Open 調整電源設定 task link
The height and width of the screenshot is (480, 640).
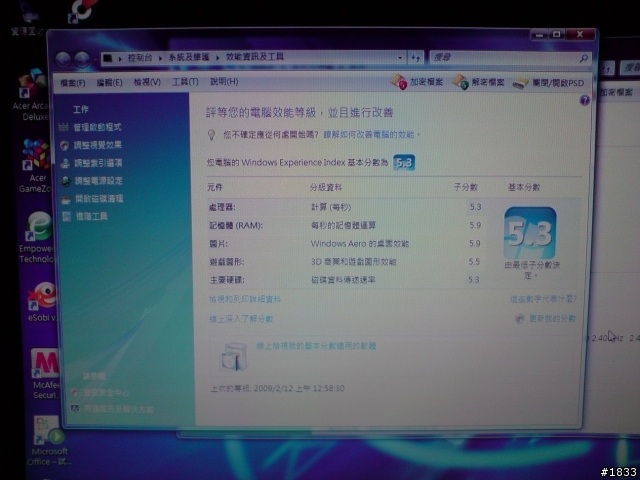98,181
